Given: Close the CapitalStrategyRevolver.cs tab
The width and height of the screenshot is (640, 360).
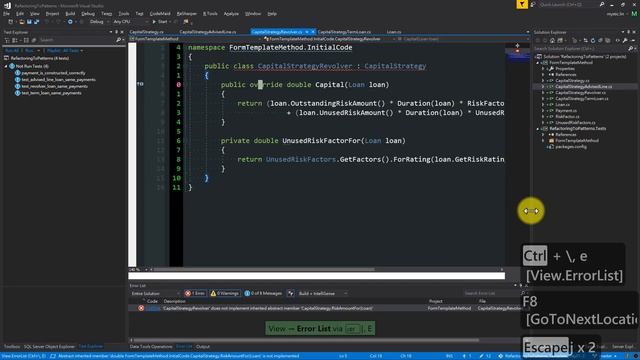Looking at the screenshot, I should tap(313, 32).
